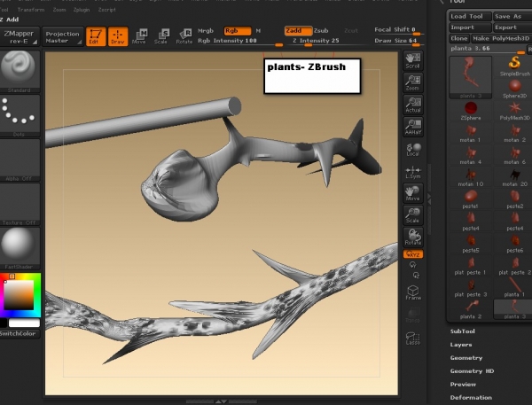Click the large planta 3 current tool thumbnail
The width and height of the screenshot is (532, 405).
tap(471, 77)
